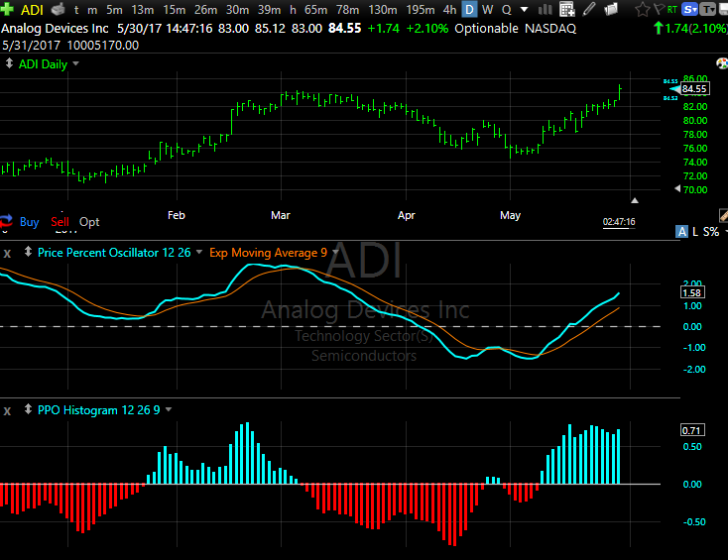
Task: Click the red-blue refresh arrows icon
Action: 6,220
